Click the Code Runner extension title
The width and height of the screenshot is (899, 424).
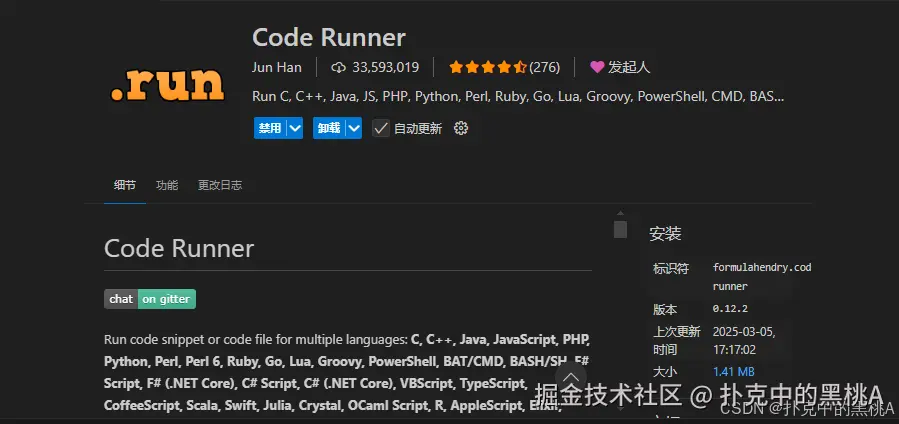tap(329, 38)
